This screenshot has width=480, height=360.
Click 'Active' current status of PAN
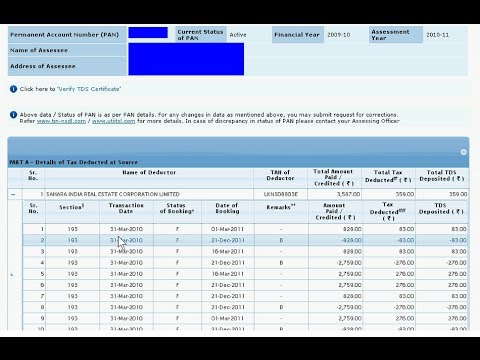point(238,35)
